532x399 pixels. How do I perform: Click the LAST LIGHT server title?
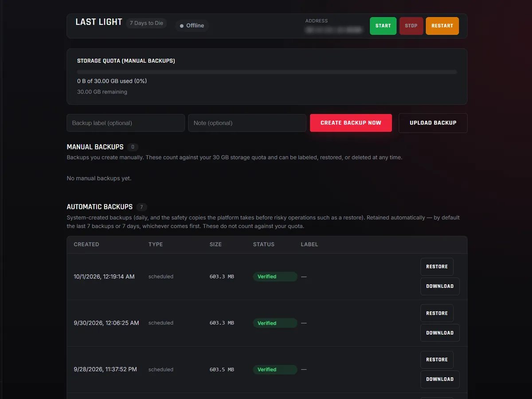pyautogui.click(x=99, y=22)
